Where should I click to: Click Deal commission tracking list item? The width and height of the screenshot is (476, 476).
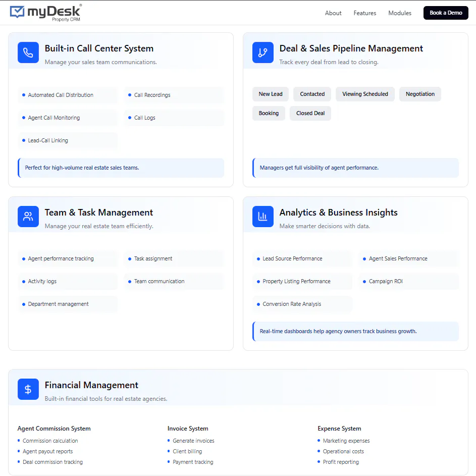point(52,462)
